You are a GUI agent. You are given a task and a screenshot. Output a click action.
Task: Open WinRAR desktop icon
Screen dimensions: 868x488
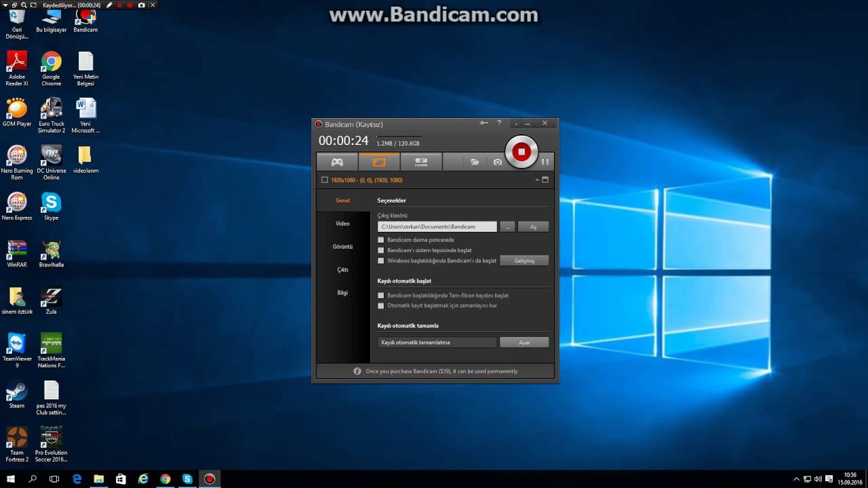[x=17, y=253]
